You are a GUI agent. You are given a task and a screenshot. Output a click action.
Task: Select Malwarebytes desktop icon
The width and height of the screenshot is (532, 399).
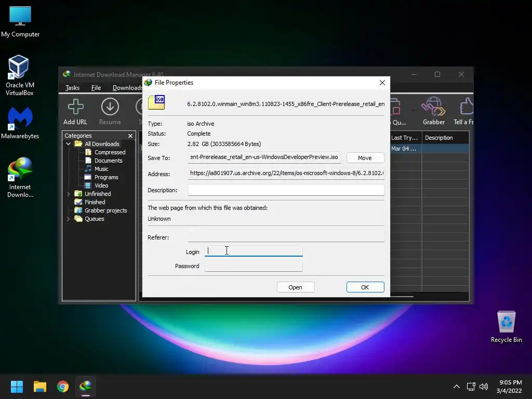coord(20,123)
